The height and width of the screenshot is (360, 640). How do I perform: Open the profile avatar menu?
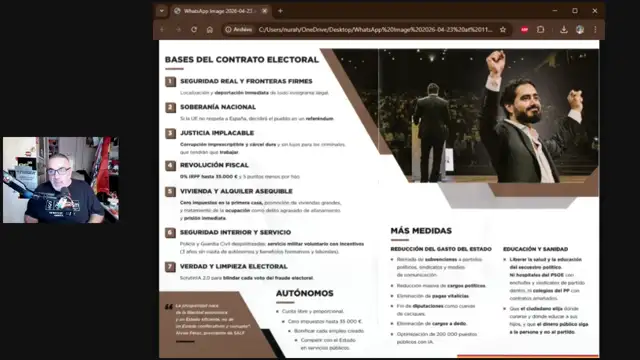pyautogui.click(x=580, y=30)
